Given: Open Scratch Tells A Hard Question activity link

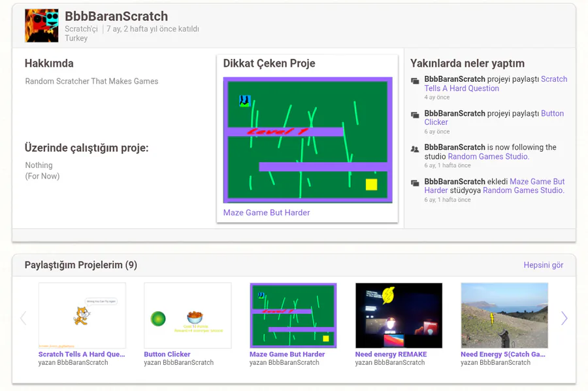Looking at the screenshot, I should pyautogui.click(x=496, y=84).
